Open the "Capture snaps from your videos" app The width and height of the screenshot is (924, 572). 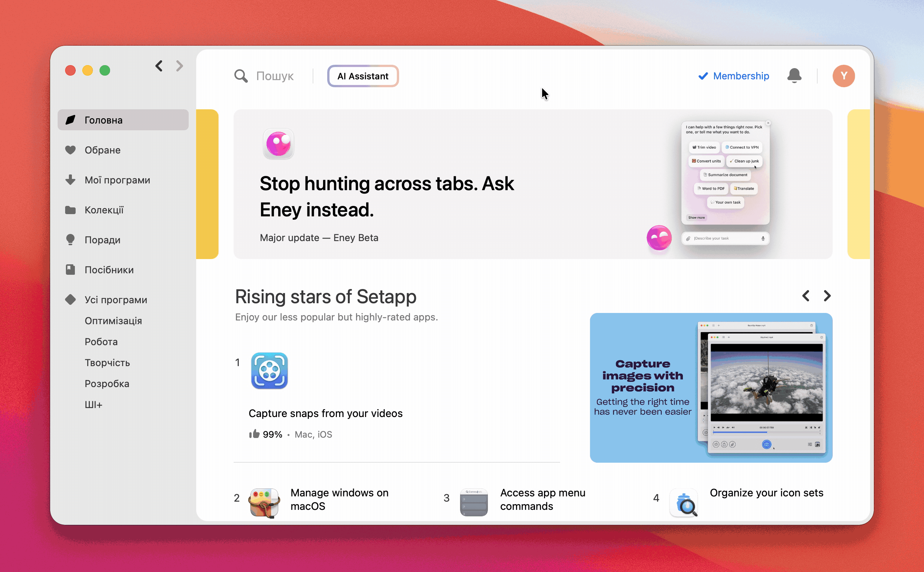[325, 413]
